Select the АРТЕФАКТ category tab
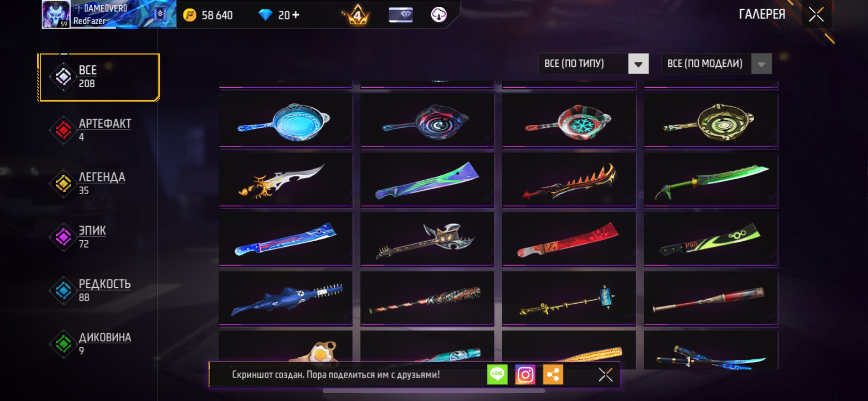 click(x=98, y=130)
